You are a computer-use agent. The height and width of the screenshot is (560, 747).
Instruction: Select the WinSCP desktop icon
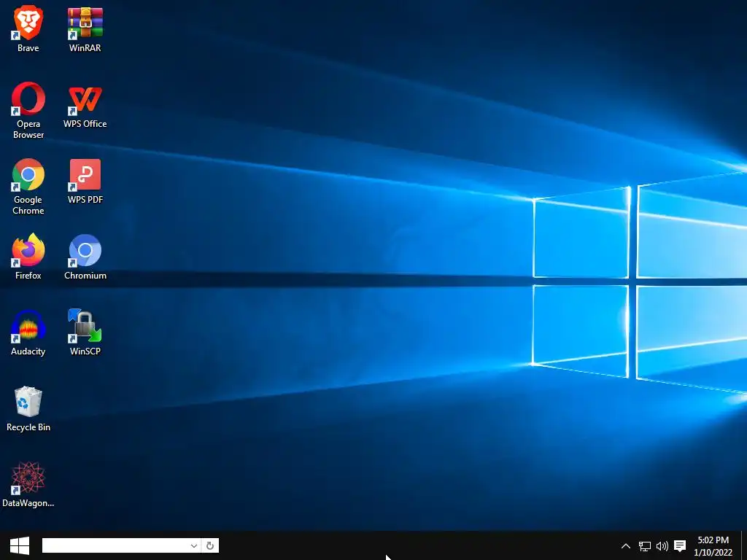[85, 332]
